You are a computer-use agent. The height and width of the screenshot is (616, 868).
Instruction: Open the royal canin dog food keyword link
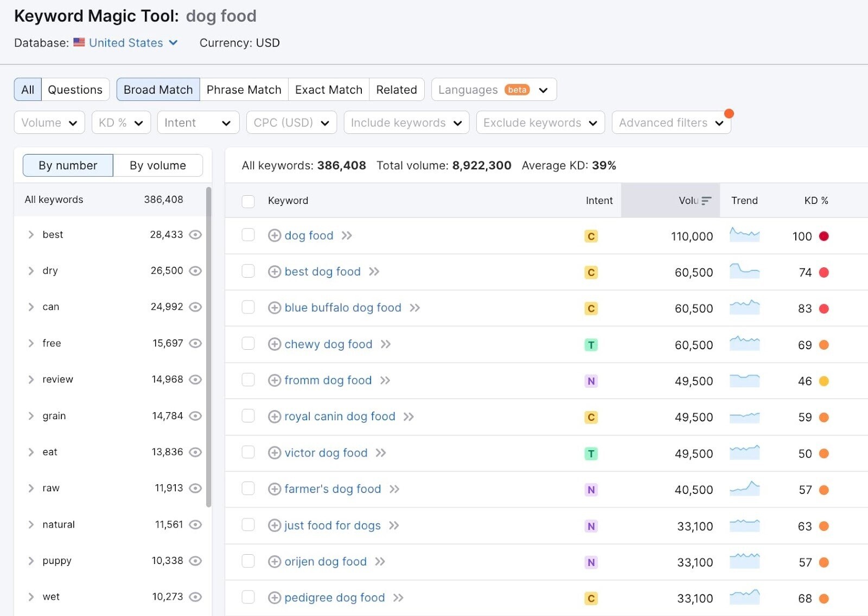pyautogui.click(x=340, y=416)
